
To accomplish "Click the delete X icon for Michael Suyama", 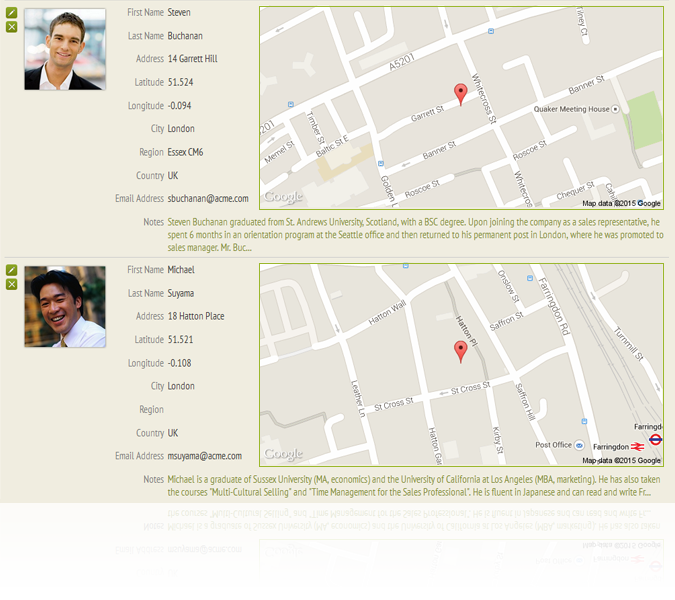I will click(x=12, y=285).
